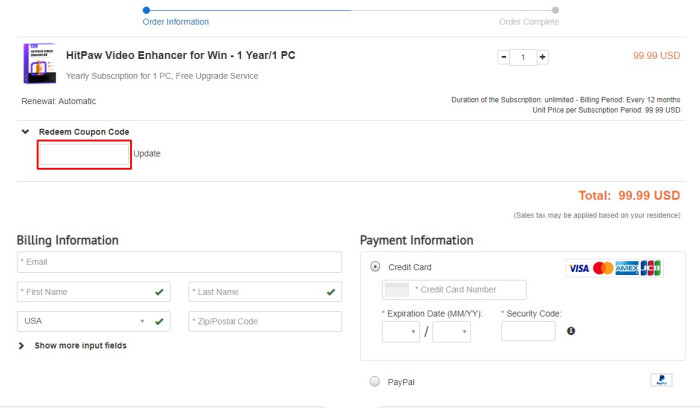Click the coupon code input box
This screenshot has height=408, width=700.
point(84,154)
